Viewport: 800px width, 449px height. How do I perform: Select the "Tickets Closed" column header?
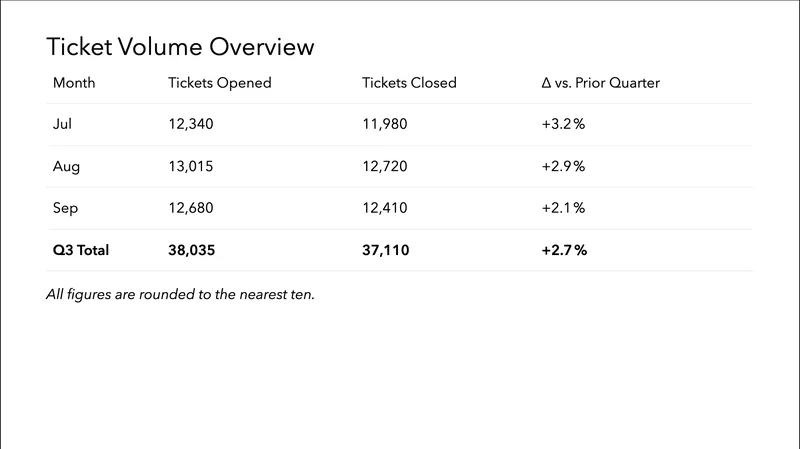pos(409,83)
